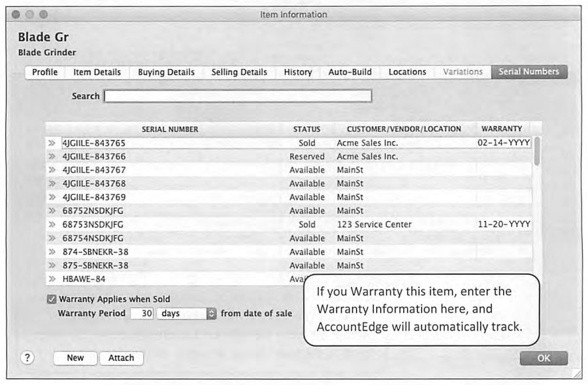Open zoom arrow for serial 4JGIILE-843769

52,197
